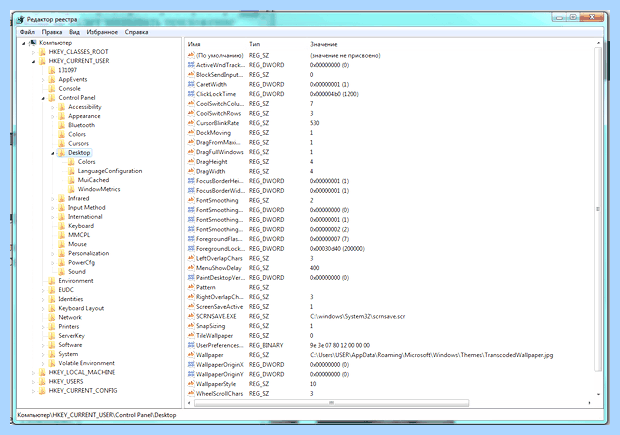Expand the HKEY_LOCAL_MACHINE key
Viewport: 620px width, 435px height.
(x=33, y=373)
